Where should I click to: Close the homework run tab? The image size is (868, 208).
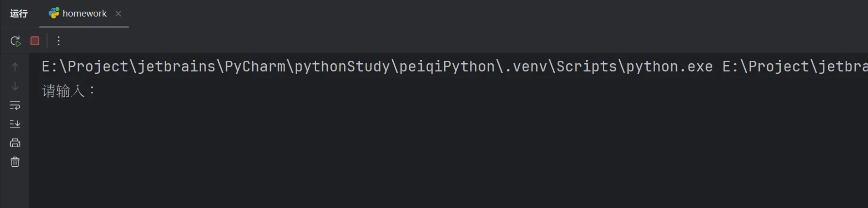click(x=118, y=14)
